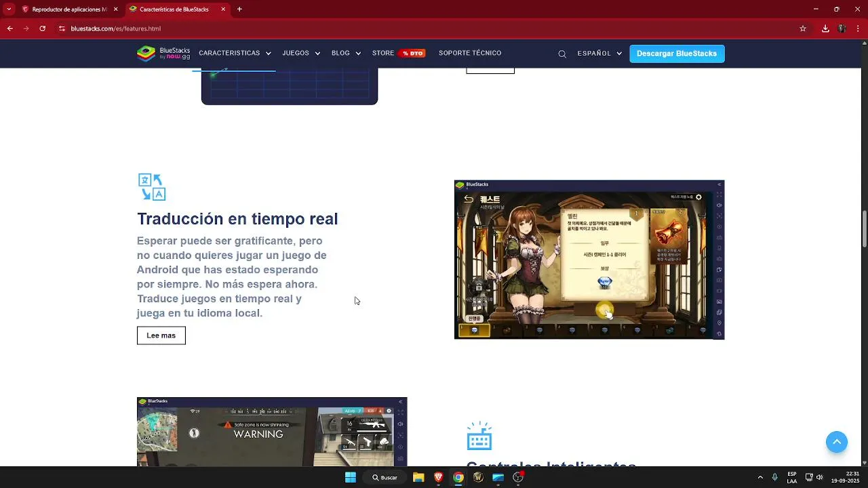Open the browser downloads icon
Viewport: 868px width, 488px height.
(x=825, y=28)
